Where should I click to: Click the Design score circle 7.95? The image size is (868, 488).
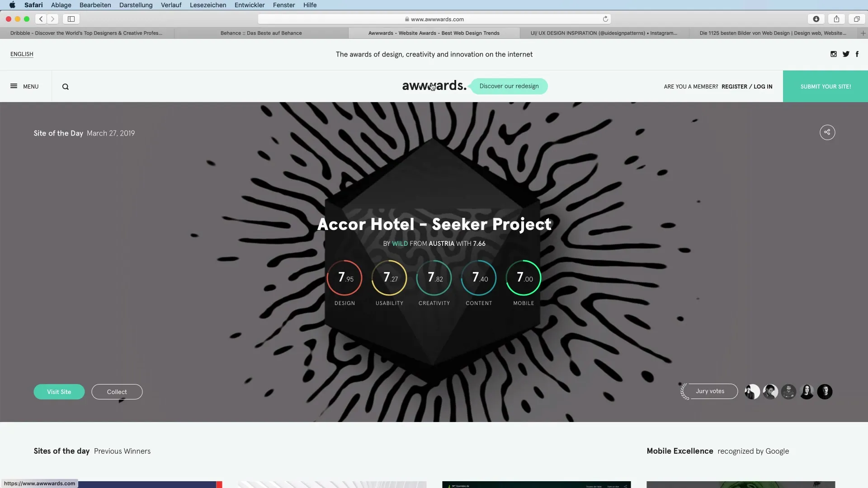(x=344, y=277)
